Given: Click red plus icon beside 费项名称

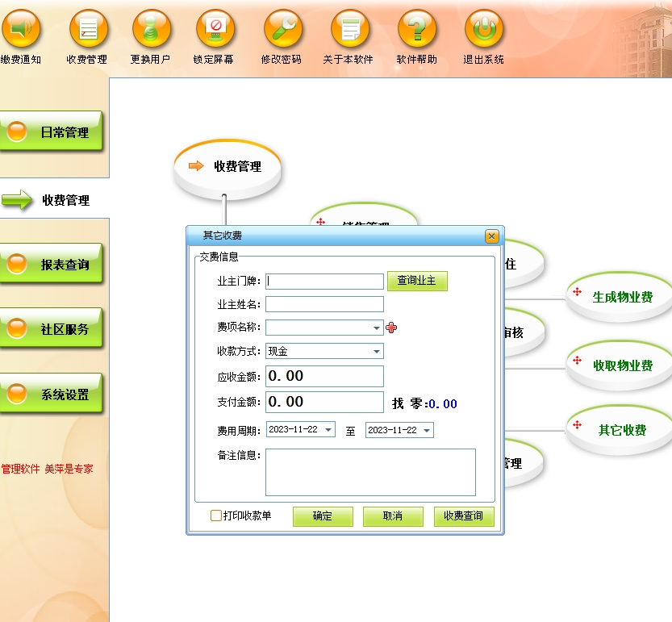Looking at the screenshot, I should [x=392, y=328].
